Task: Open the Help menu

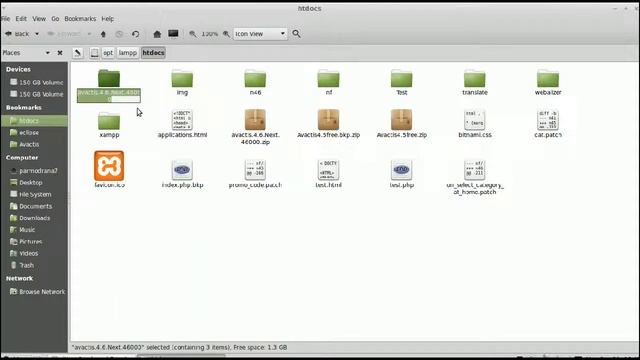Action: click(x=108, y=19)
